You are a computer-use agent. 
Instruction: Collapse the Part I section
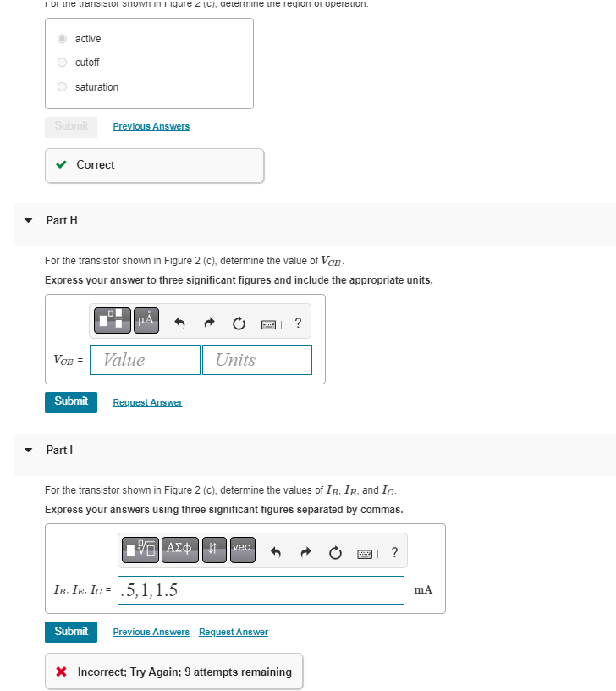tap(29, 450)
